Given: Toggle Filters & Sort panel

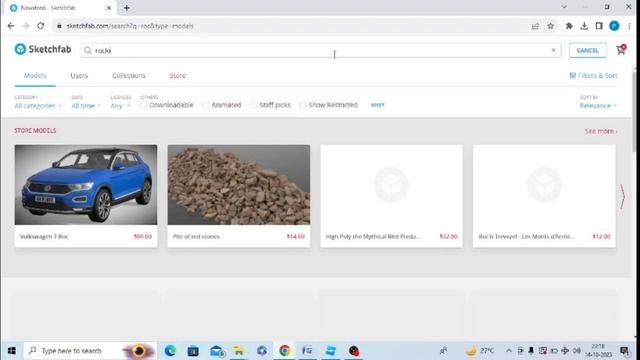Looking at the screenshot, I should coord(593,76).
